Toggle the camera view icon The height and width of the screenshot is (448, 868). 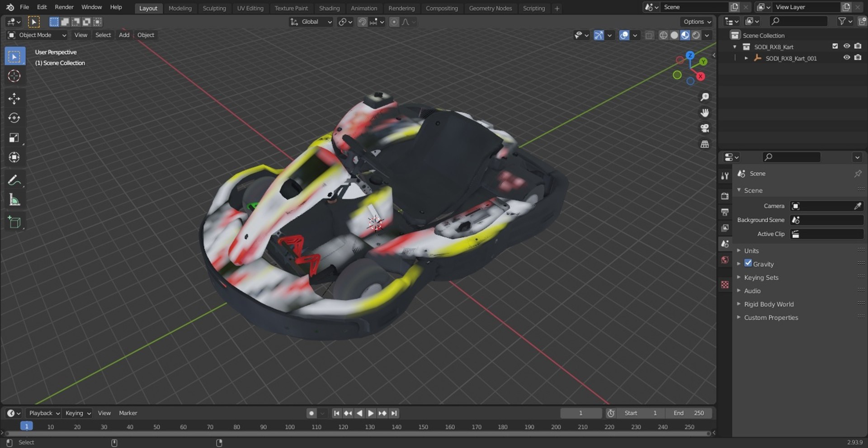[704, 128]
